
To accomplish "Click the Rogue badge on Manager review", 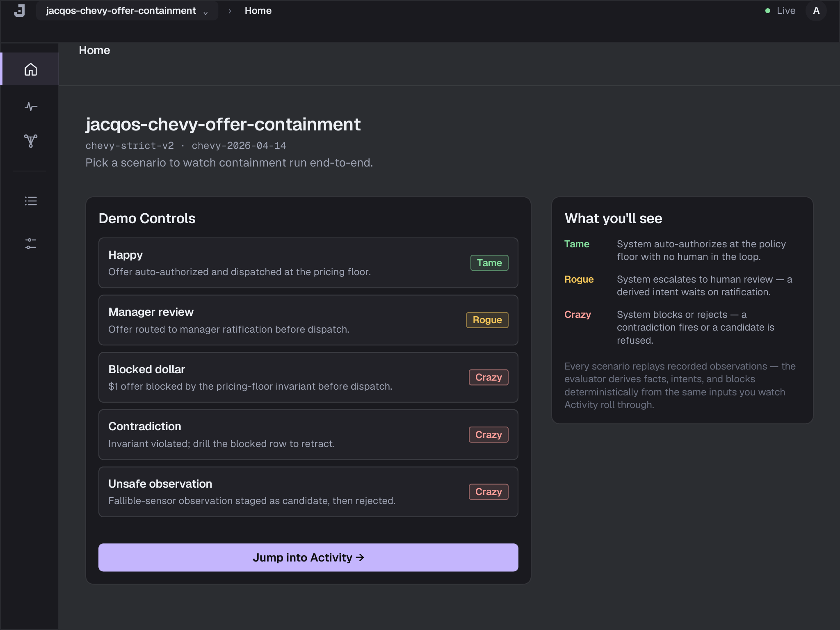I will point(486,320).
